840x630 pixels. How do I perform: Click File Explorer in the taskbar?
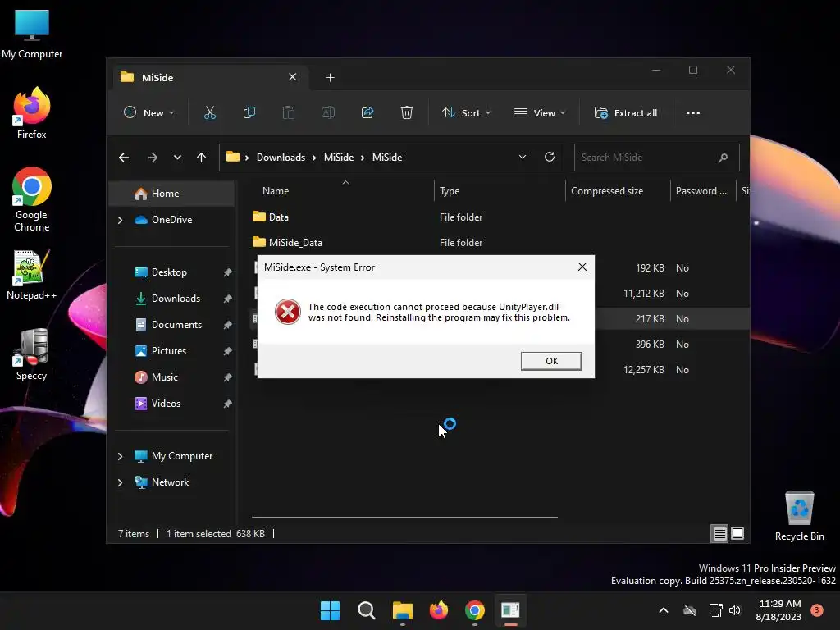tap(402, 610)
